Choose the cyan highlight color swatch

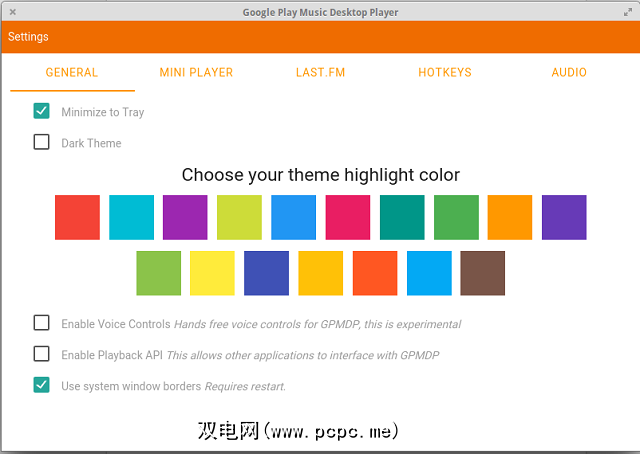(x=131, y=217)
